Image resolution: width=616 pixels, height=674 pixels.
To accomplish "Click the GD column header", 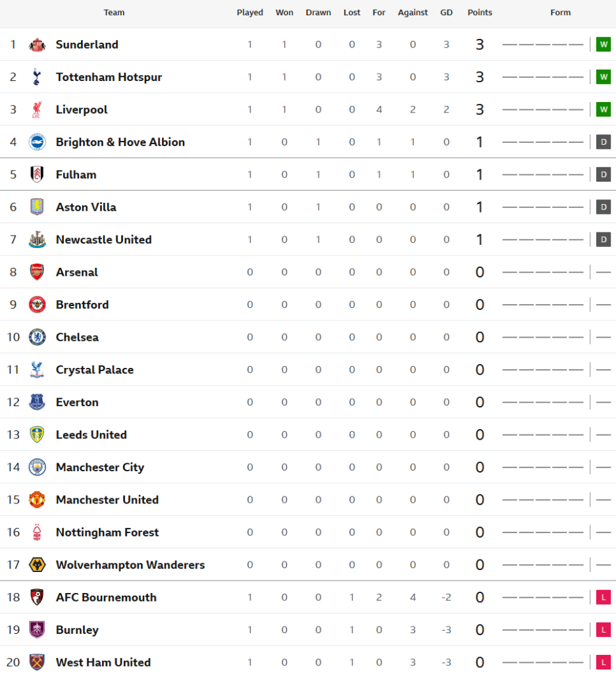I will (446, 13).
